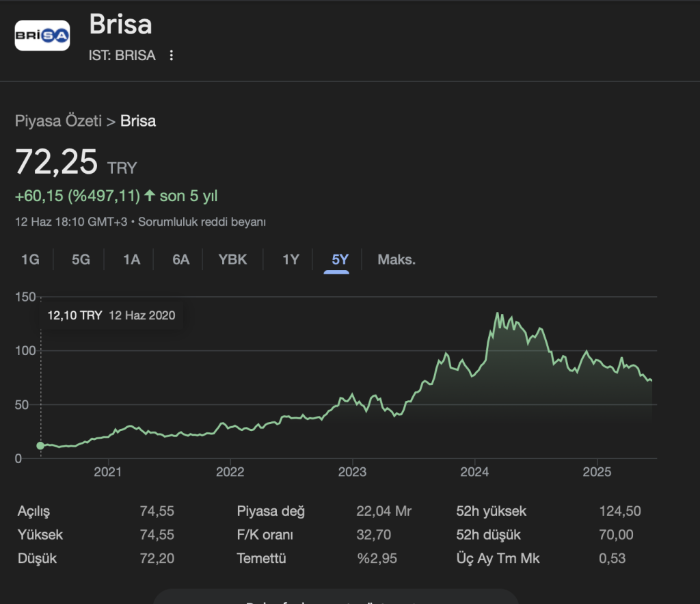Viewport: 700px width, 604px height.
Task: Click the dividend value %2,95
Action: click(377, 558)
